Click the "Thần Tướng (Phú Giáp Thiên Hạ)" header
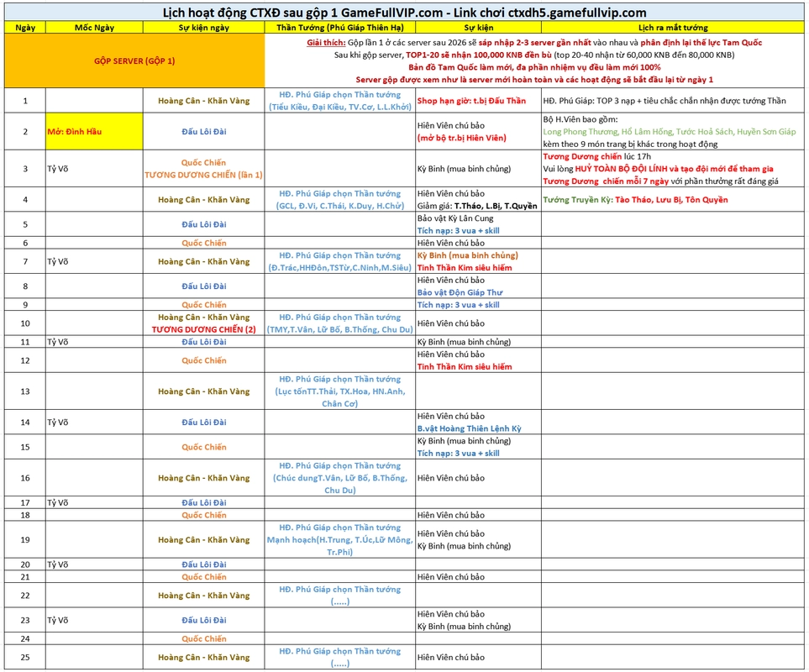 coord(339,28)
